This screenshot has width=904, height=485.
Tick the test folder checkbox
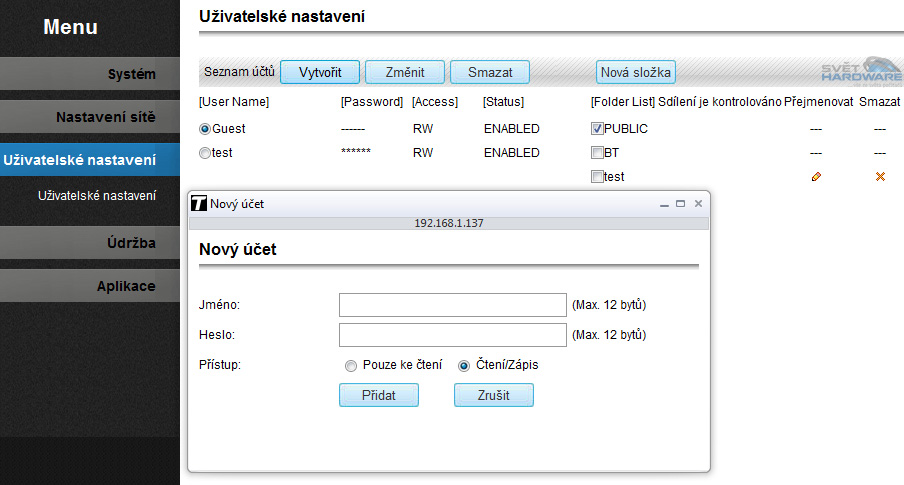[597, 177]
